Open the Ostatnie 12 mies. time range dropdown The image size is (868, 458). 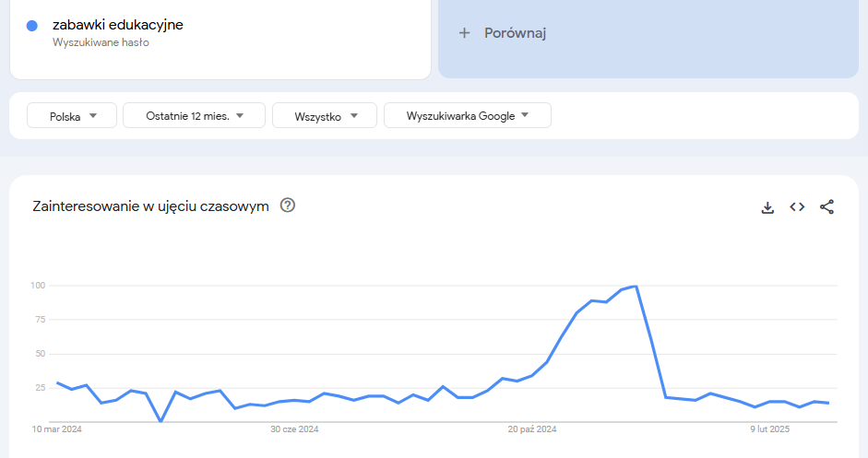(x=194, y=115)
